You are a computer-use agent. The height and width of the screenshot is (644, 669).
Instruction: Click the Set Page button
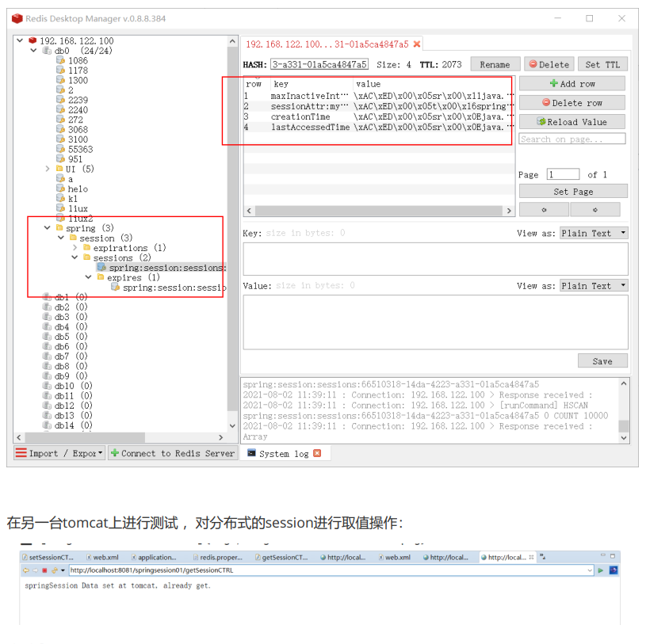coord(573,192)
